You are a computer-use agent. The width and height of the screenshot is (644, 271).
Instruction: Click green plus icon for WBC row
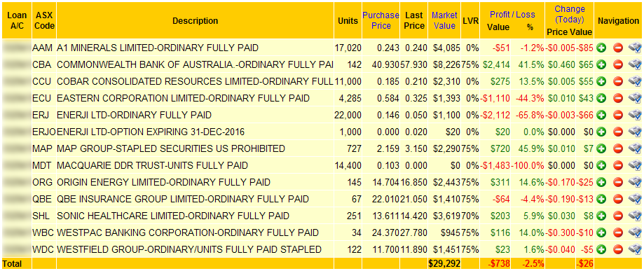[602, 233]
